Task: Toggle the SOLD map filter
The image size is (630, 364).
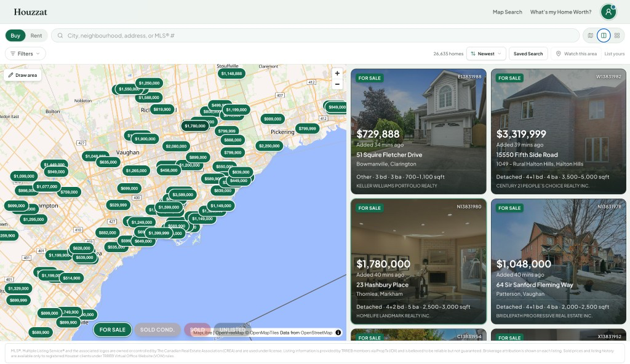Action: pos(197,330)
